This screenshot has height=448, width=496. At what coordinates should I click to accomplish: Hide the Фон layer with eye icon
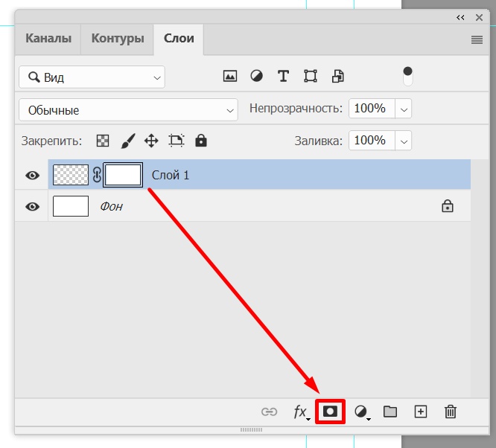tap(32, 207)
